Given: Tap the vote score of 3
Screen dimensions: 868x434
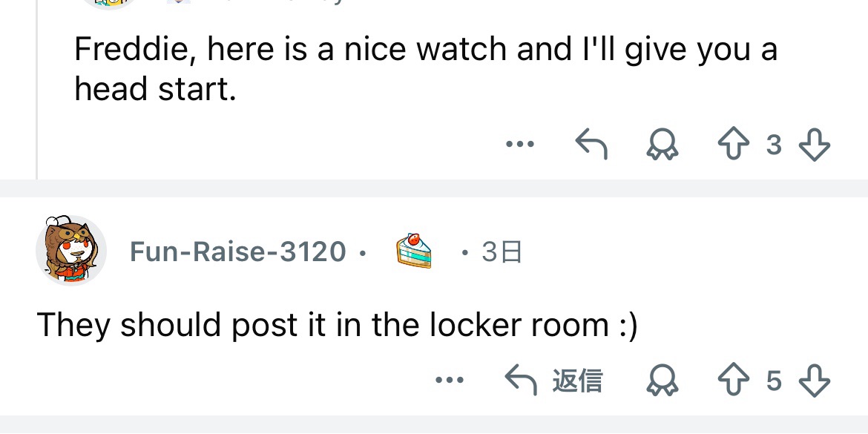Looking at the screenshot, I should (x=774, y=145).
